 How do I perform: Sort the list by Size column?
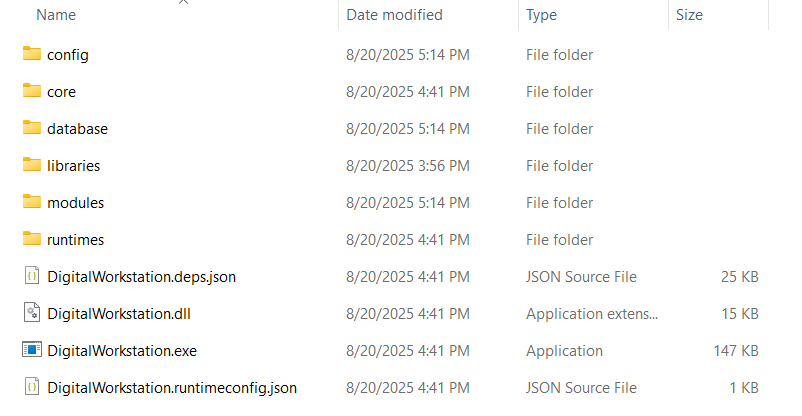pos(689,15)
